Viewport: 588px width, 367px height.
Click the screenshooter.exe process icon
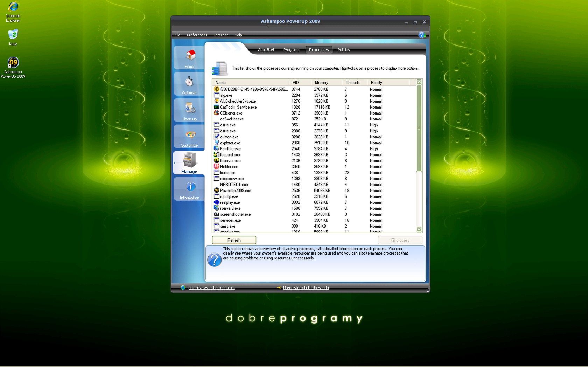click(217, 214)
